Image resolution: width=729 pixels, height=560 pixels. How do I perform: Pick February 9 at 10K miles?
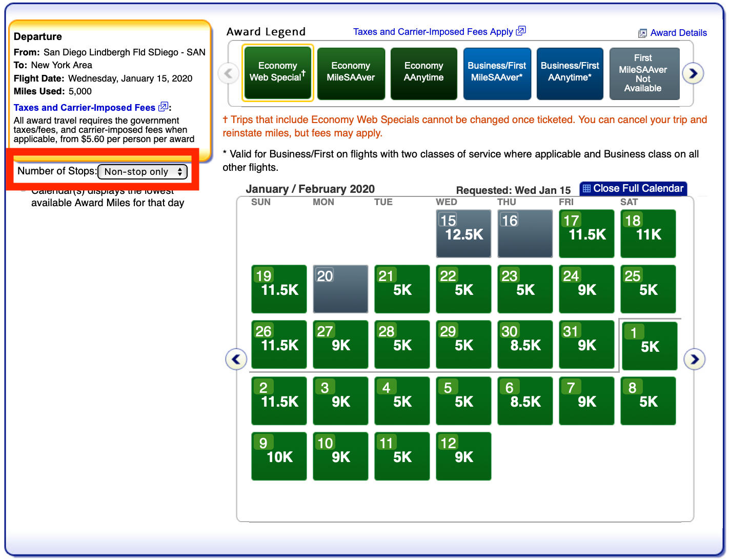pos(279,456)
